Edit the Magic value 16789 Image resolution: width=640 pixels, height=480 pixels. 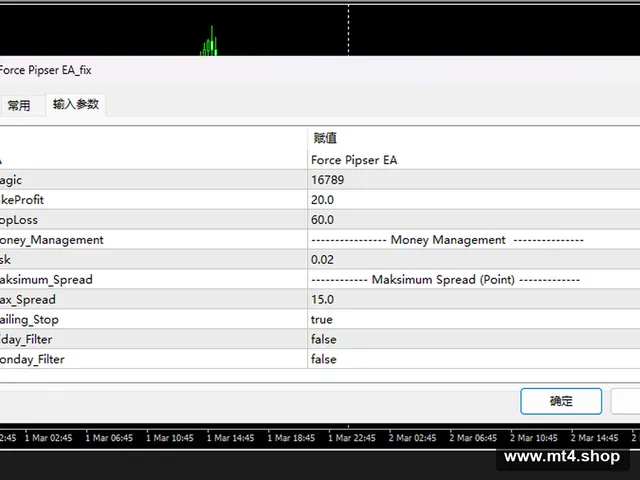tap(473, 180)
